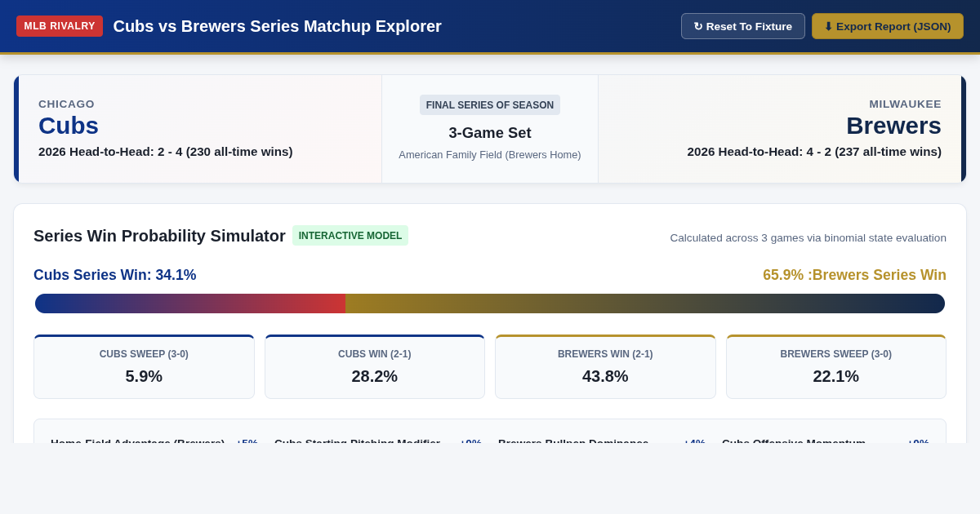This screenshot has width=980, height=514.
Task: Select the page title Cubs vs Brewers
Action: click(278, 26)
